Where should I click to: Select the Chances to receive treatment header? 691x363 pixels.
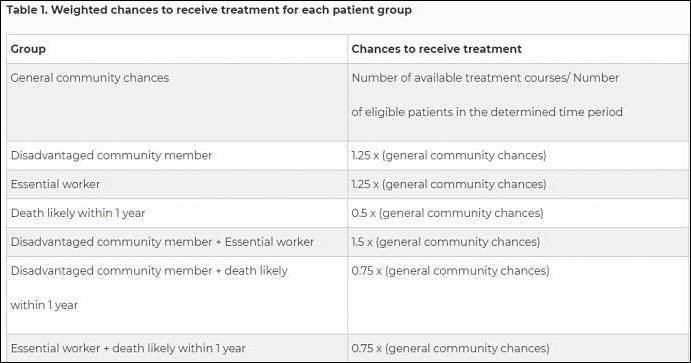(436, 49)
